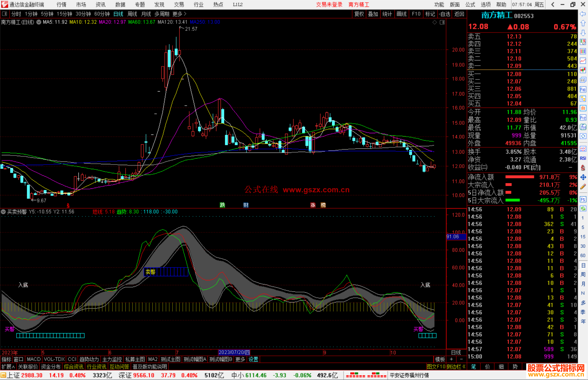This screenshot has height=380, width=588.
Task: Open the 行情 menu
Action: (x=62, y=5)
